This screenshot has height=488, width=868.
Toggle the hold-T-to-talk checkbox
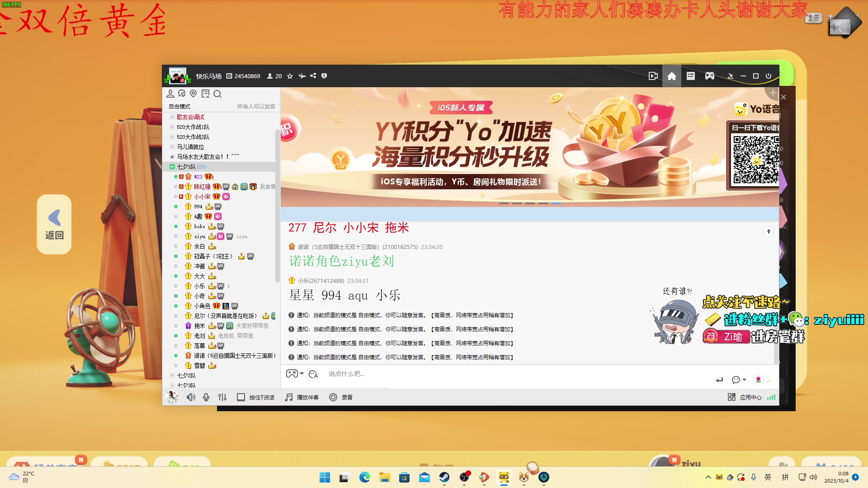click(x=241, y=397)
